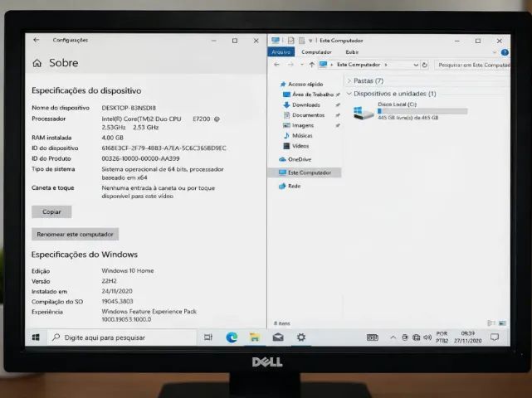Open the Settings home icon beside Sobre
Viewport: 532px width, 398px height.
[37, 63]
